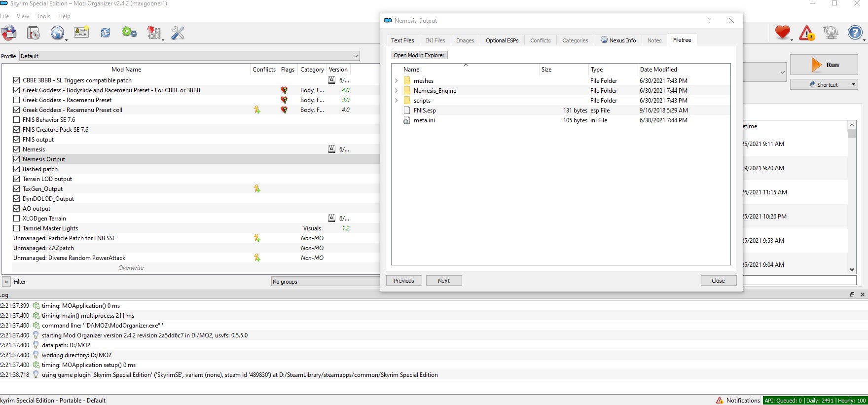Click the Close button in Nemesis Output dialog
The height and width of the screenshot is (405, 868).
tap(719, 281)
